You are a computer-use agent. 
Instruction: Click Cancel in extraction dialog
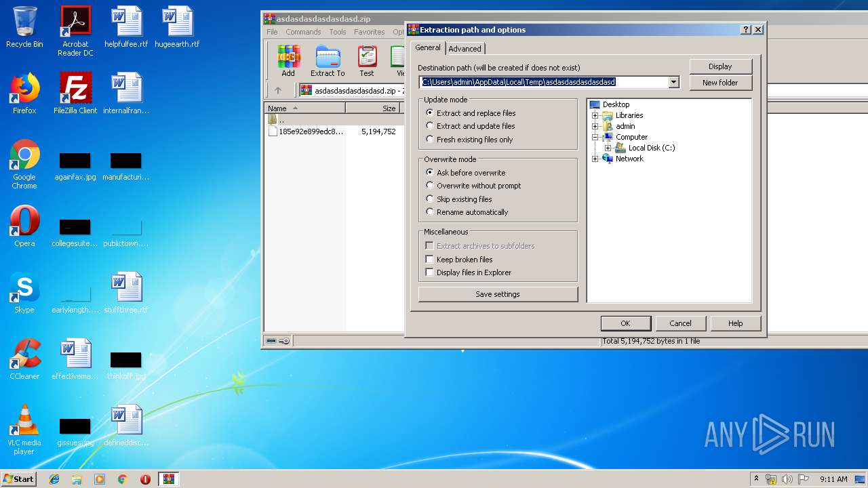pyautogui.click(x=680, y=323)
